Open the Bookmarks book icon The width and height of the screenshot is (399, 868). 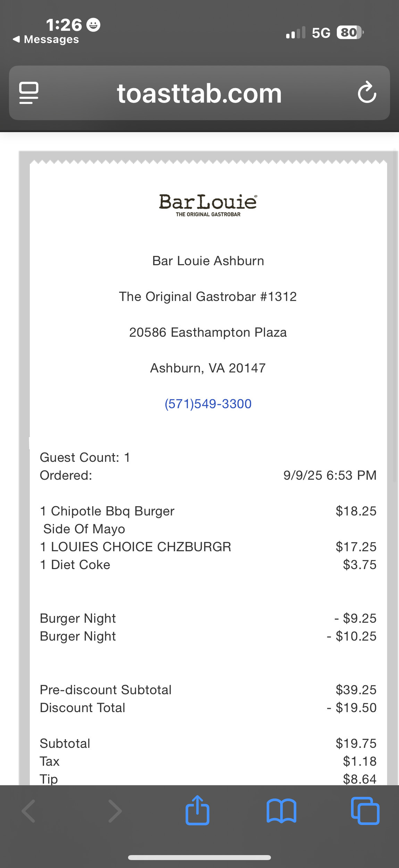[x=281, y=811]
